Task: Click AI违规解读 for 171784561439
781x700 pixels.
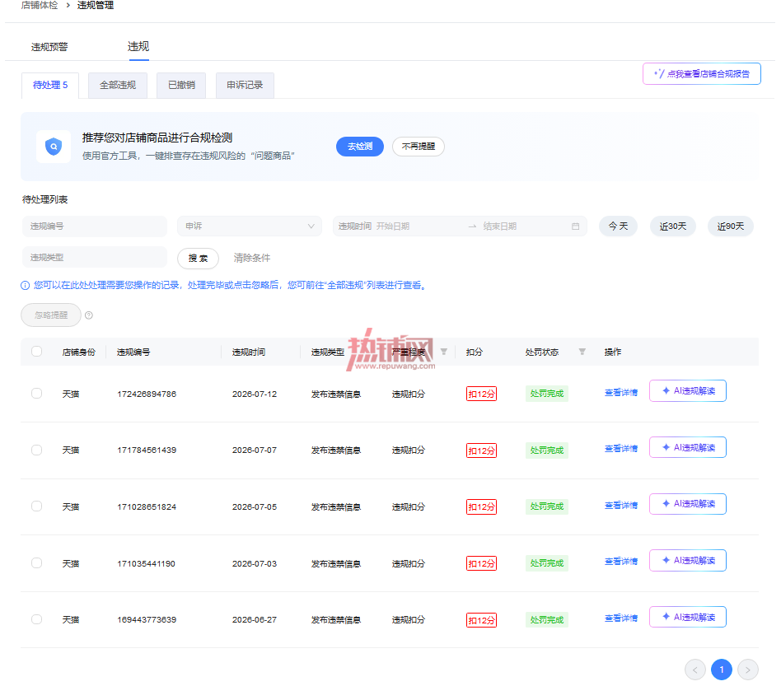Action: click(x=688, y=447)
